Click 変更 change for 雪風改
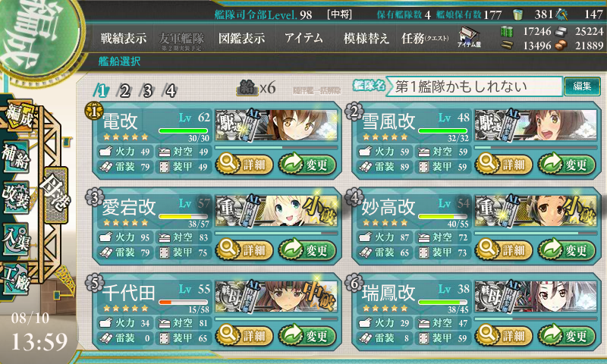Image resolution: width=607 pixels, height=364 pixels. (x=566, y=164)
